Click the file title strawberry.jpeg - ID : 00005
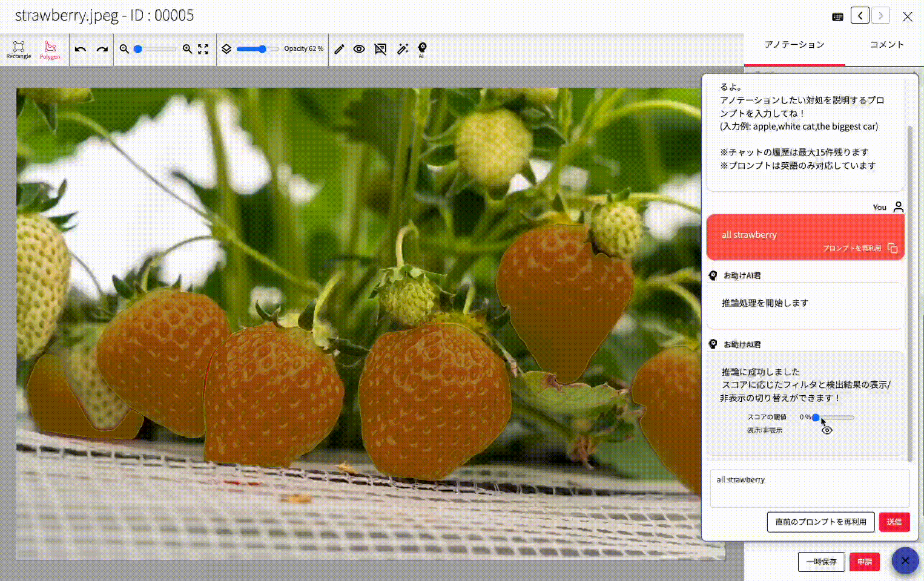This screenshot has width=924, height=581. tap(104, 15)
